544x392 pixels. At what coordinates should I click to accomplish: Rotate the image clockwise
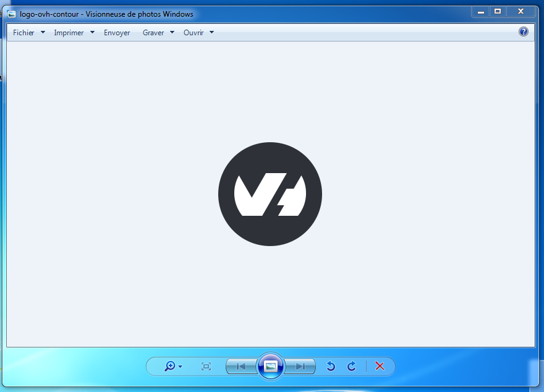(x=352, y=367)
